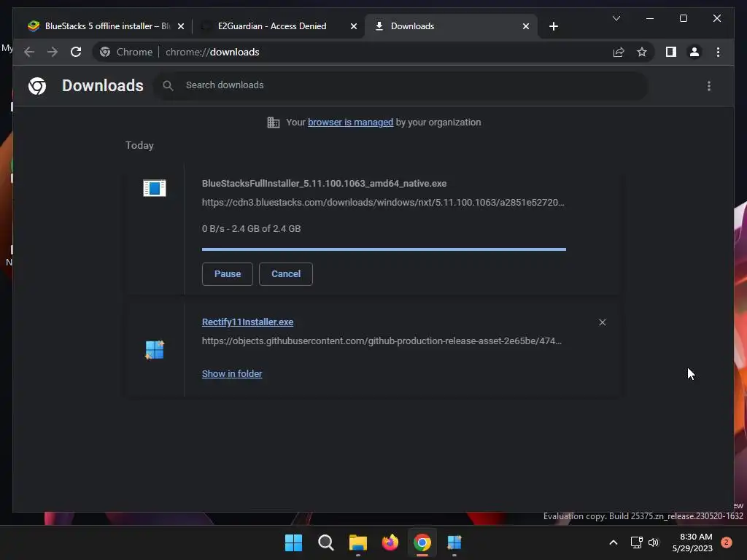Click the BlueStacks download progress bar
This screenshot has width=747, height=560.
pyautogui.click(x=384, y=249)
